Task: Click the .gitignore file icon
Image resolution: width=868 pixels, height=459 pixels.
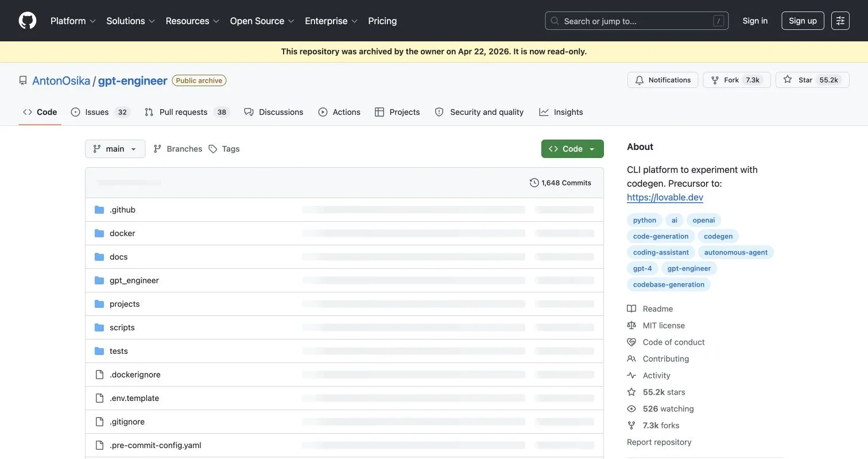Action: coord(99,422)
